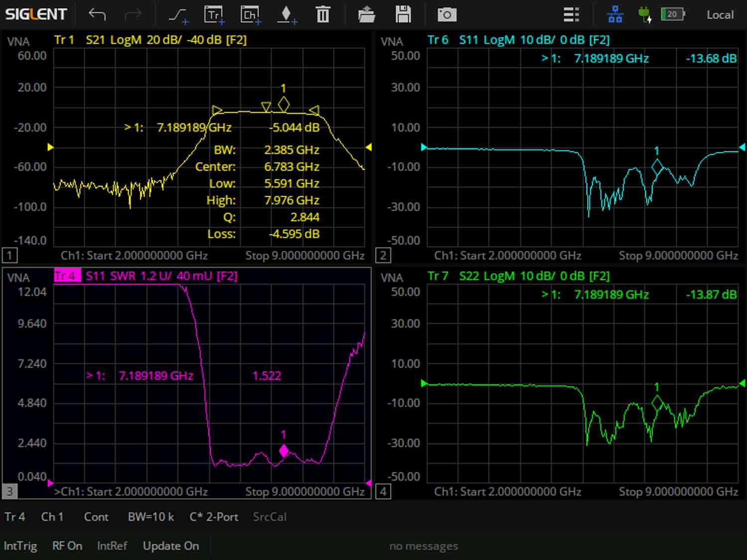The width and height of the screenshot is (747, 560).
Task: Click the Local mode button
Action: (x=720, y=15)
